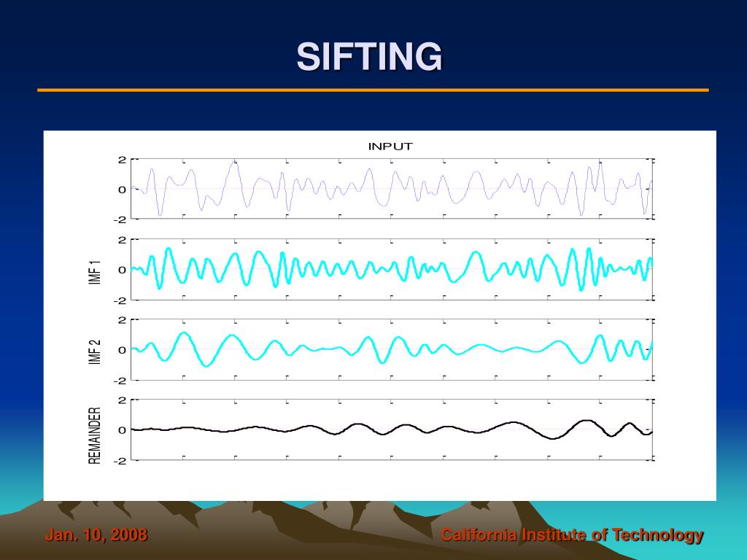Image resolution: width=747 pixels, height=560 pixels.
Task: Click the IMF 2 axis label
Action: [95, 352]
